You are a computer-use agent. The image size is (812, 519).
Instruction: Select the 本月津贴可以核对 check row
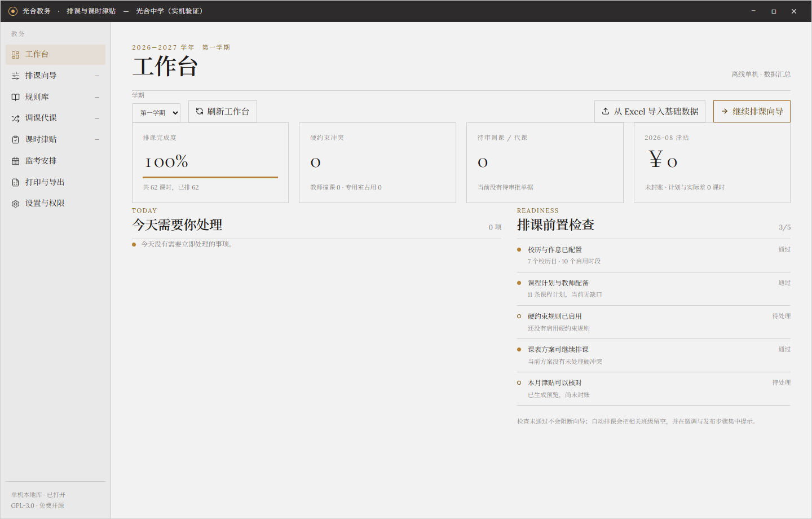pos(654,389)
